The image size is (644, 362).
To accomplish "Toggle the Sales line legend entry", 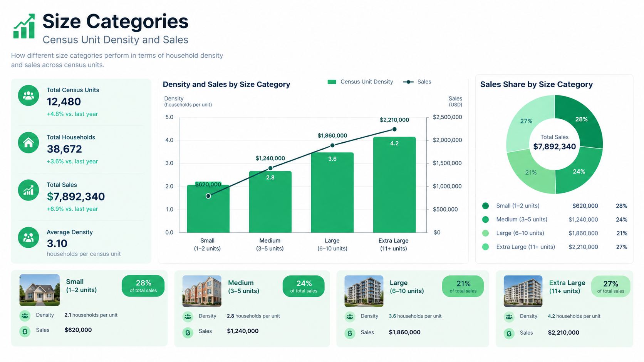I will pos(417,82).
